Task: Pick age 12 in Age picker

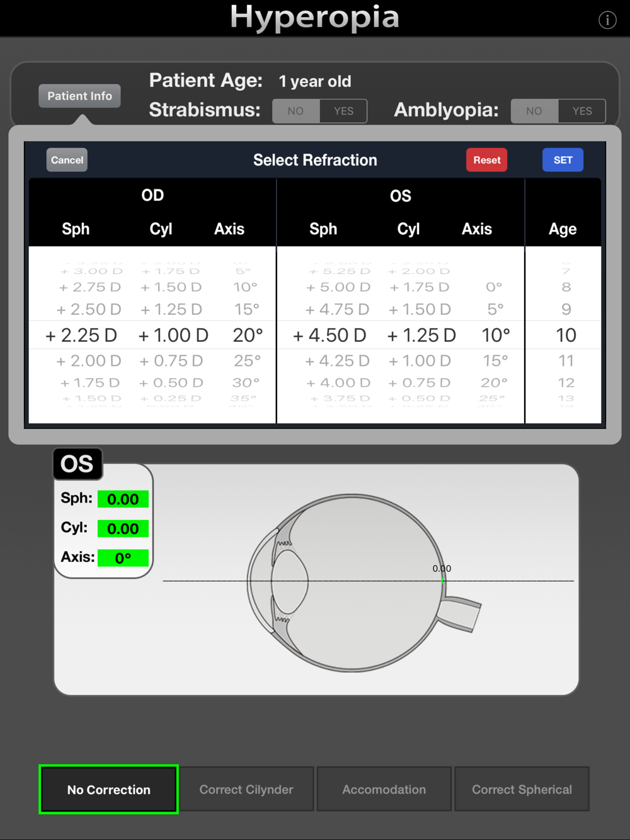Action: coord(566,383)
